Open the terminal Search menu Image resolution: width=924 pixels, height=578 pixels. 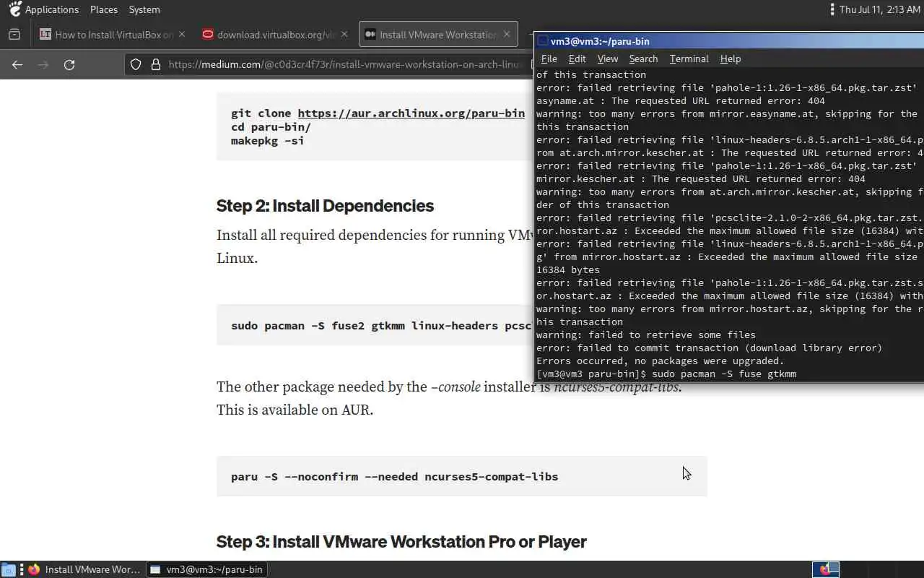point(643,59)
